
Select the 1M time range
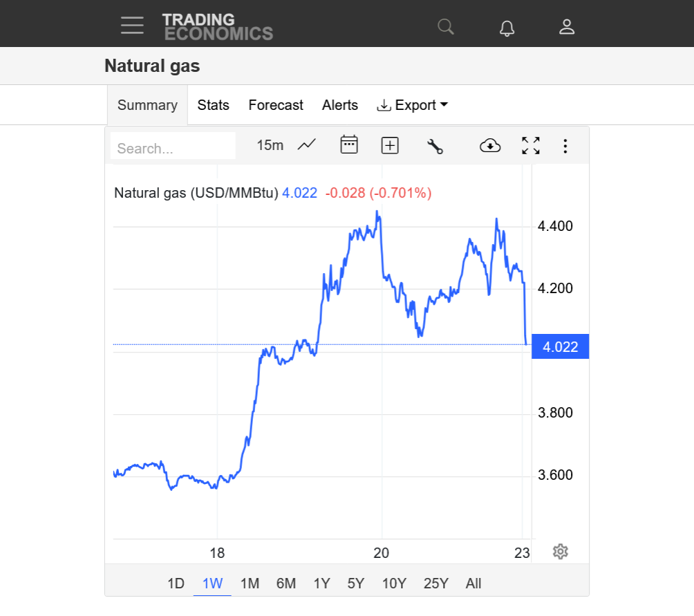(x=250, y=584)
